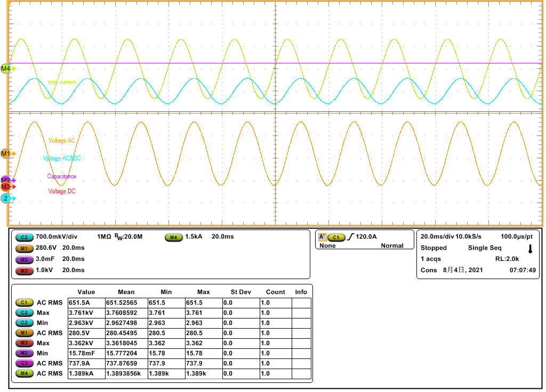Click the 'Voltage DC' waveform label
Screen dimensions: 546x392
62,191
